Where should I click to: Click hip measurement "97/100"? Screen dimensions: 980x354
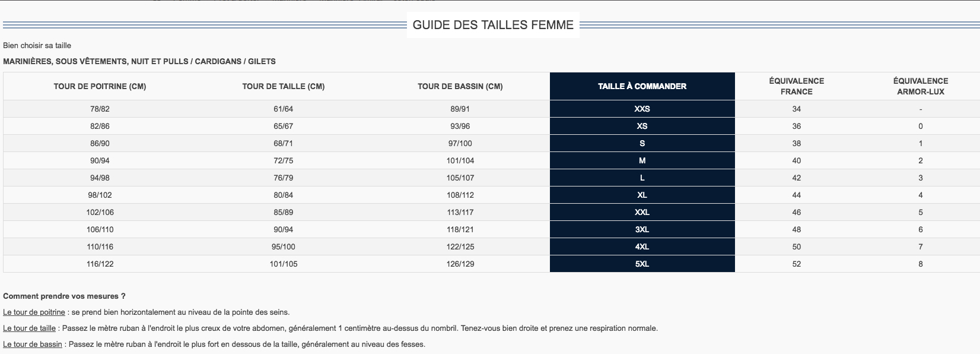(x=460, y=143)
